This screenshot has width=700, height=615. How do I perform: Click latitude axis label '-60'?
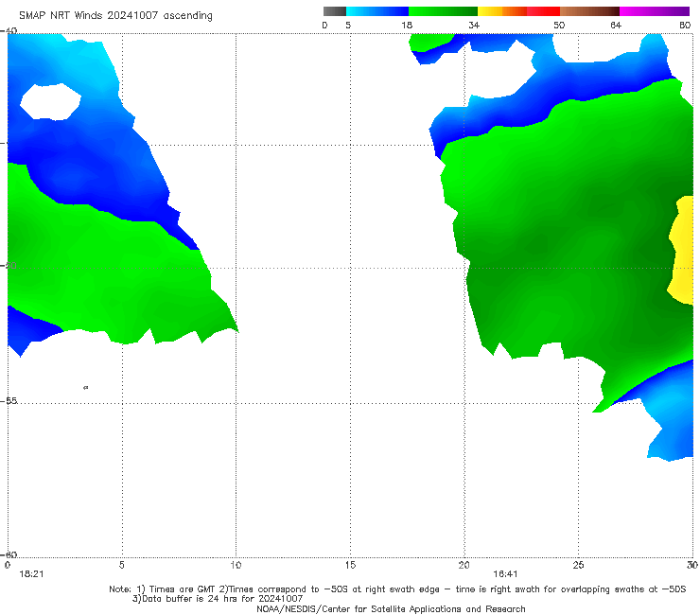pyautogui.click(x=9, y=554)
